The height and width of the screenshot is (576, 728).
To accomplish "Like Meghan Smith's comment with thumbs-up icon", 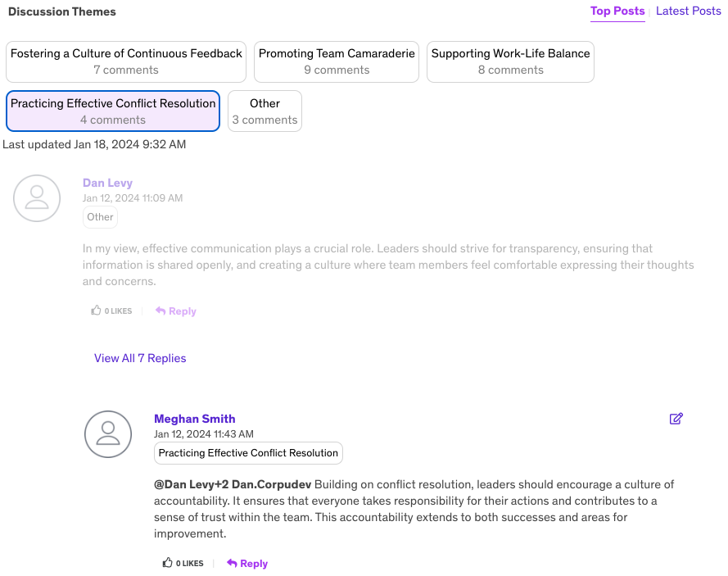I will point(168,563).
